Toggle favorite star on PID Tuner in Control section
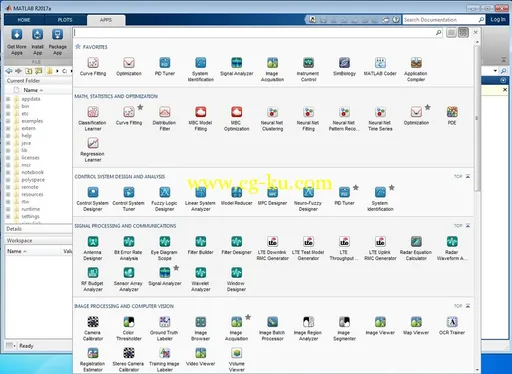 356,188
